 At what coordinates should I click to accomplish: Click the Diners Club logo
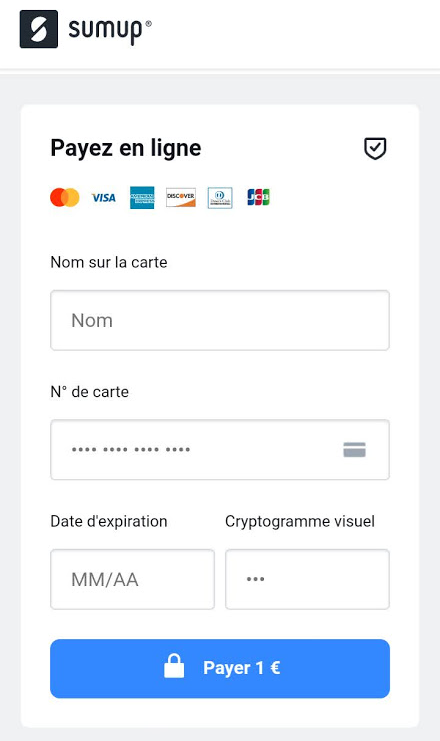tap(220, 198)
